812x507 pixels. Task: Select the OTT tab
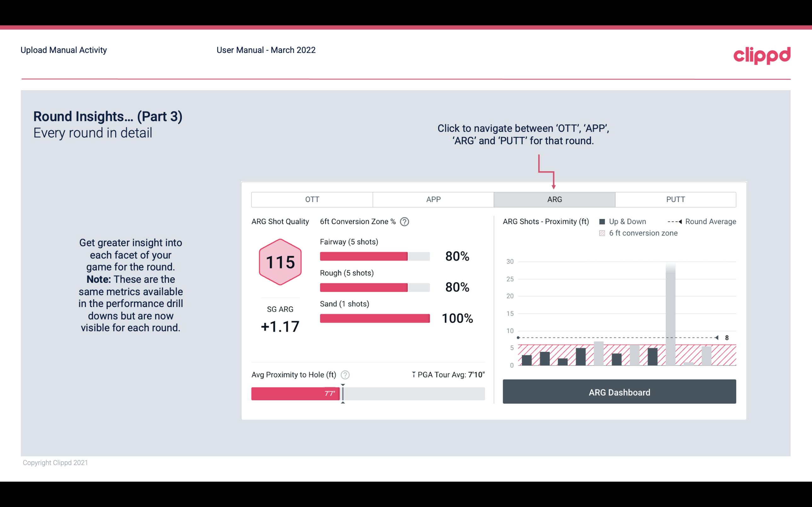311,199
